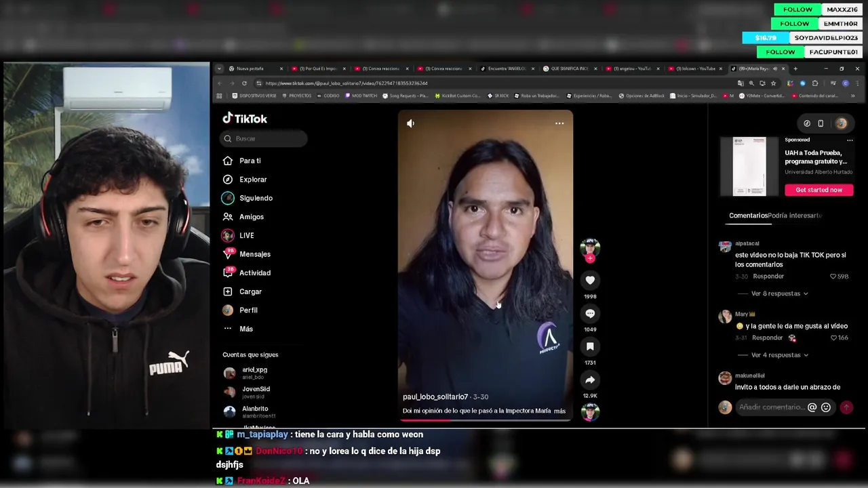Reload the page in browser
The height and width of the screenshot is (488, 868).
[244, 83]
